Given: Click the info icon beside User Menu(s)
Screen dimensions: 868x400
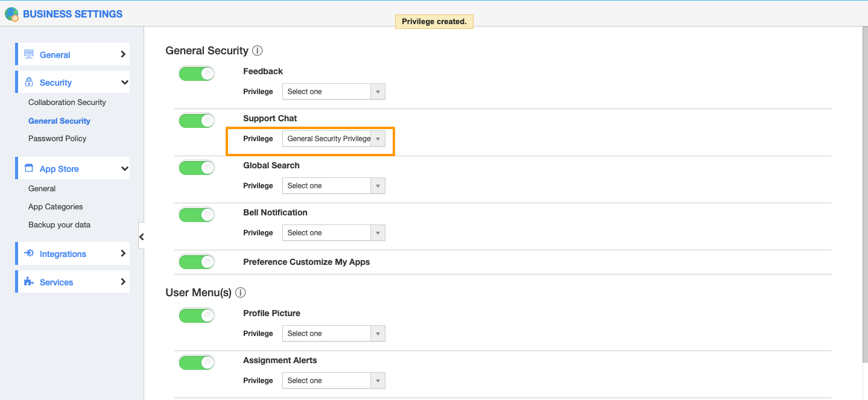Looking at the screenshot, I should (x=241, y=293).
